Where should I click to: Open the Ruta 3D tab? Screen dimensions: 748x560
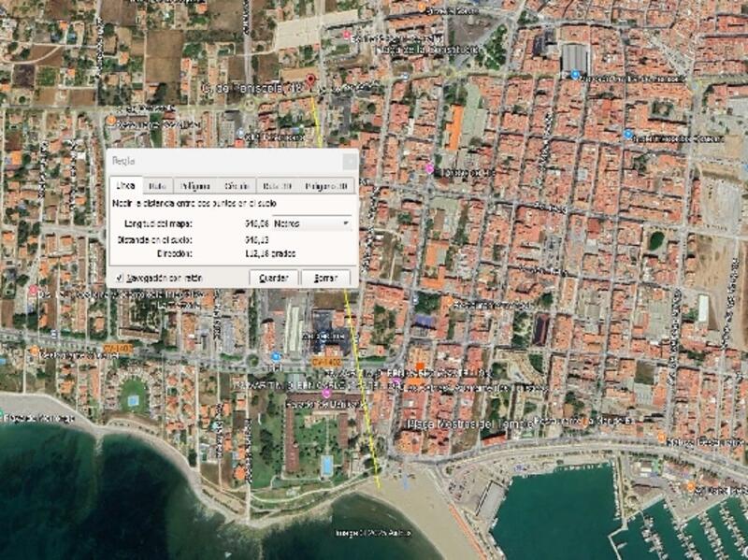(x=277, y=185)
